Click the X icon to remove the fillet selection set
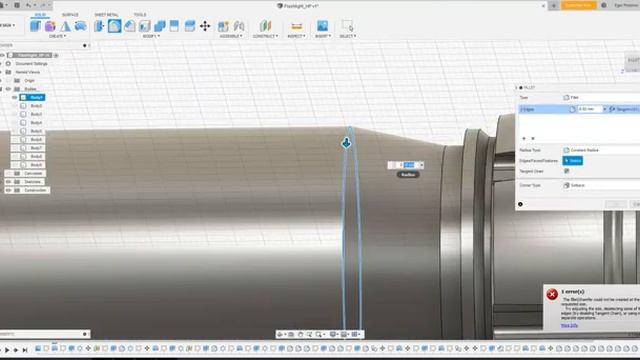This screenshot has width=640, height=360. click(x=533, y=138)
